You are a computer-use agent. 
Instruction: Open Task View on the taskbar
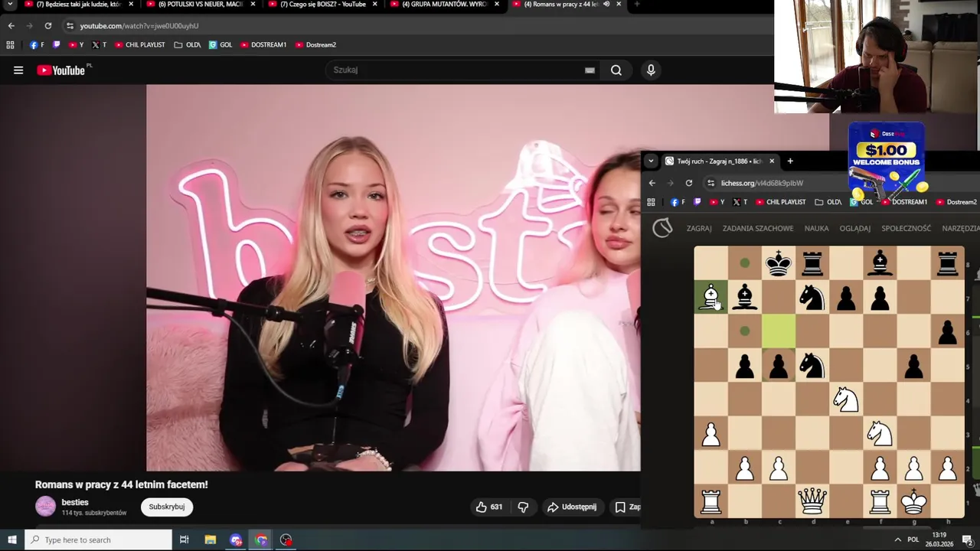click(184, 540)
